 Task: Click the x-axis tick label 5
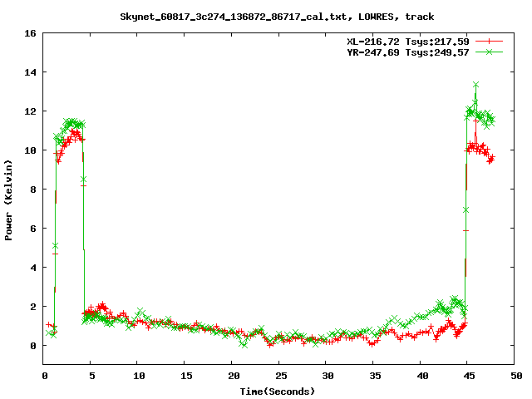coord(92,376)
